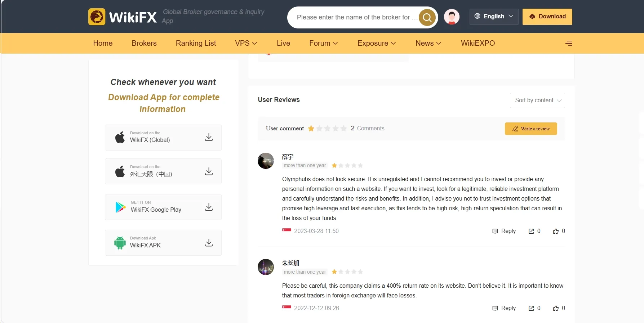This screenshot has width=644, height=323.
Task: Expand the News menu
Action: [428, 43]
